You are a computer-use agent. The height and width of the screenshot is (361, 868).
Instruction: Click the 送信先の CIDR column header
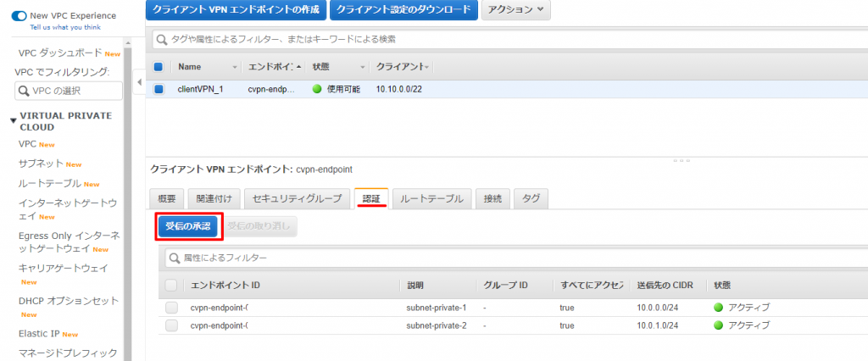(664, 285)
